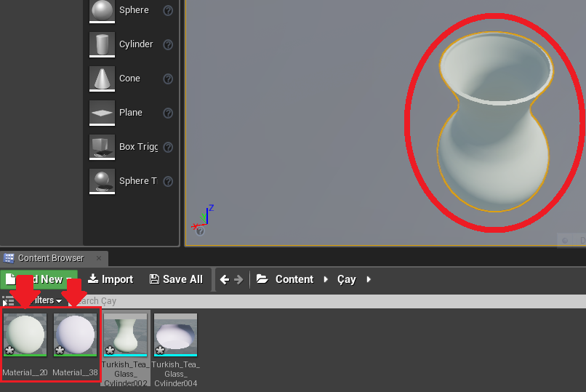586x392 pixels.
Task: Open help for Plane
Action: point(168,113)
